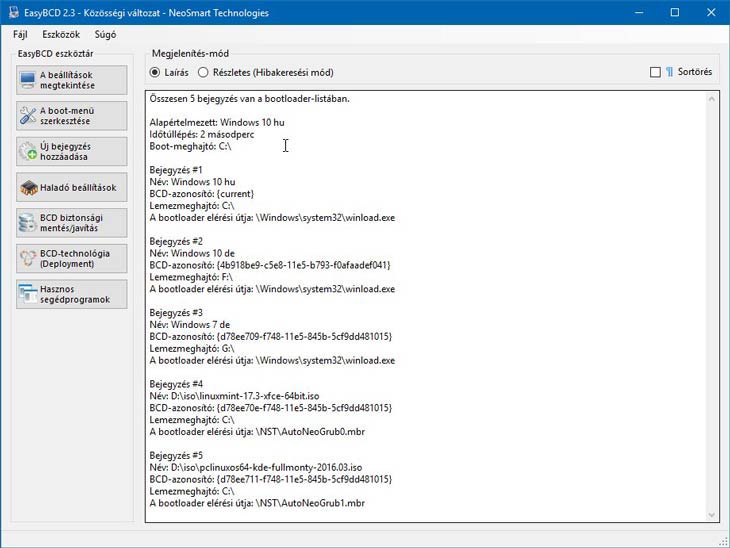Click the icon for Hasznos segédprogramok
Viewport: 730px width, 548px height.
coord(28,294)
